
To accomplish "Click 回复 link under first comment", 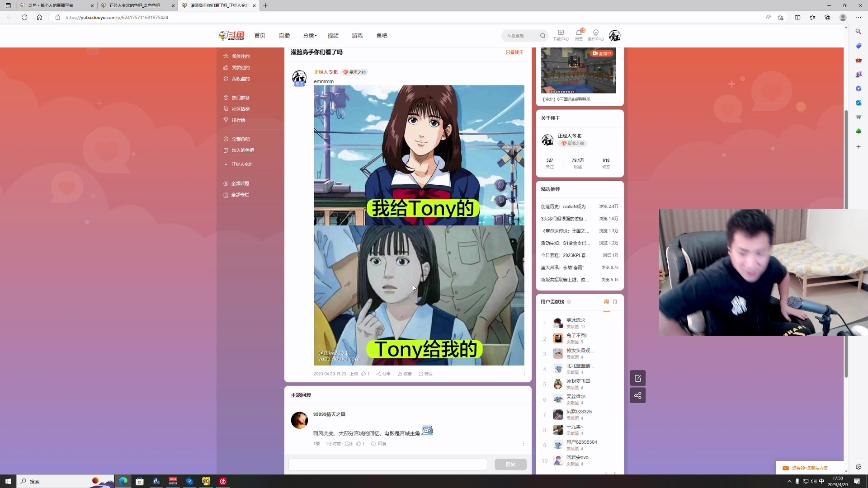I will pos(379,444).
